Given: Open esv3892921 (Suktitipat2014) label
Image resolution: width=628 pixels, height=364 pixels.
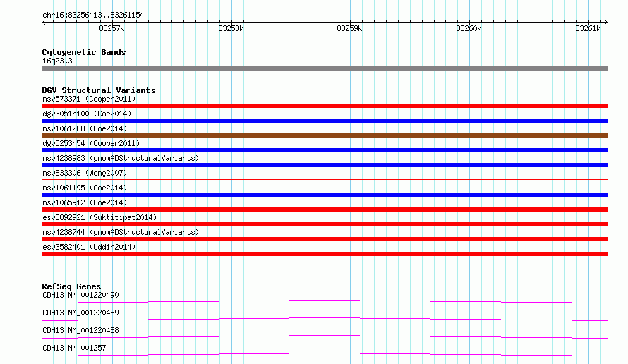Looking at the screenshot, I should pyautogui.click(x=99, y=217).
